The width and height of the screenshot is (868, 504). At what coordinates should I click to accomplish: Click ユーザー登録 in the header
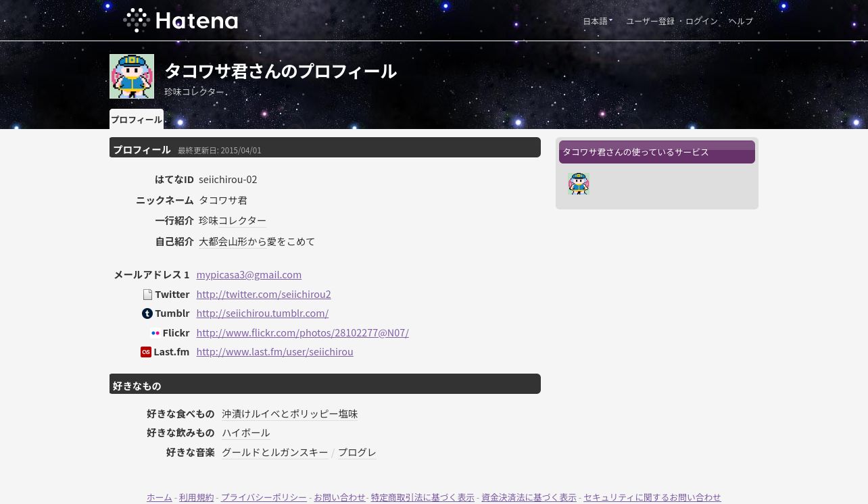pyautogui.click(x=650, y=21)
